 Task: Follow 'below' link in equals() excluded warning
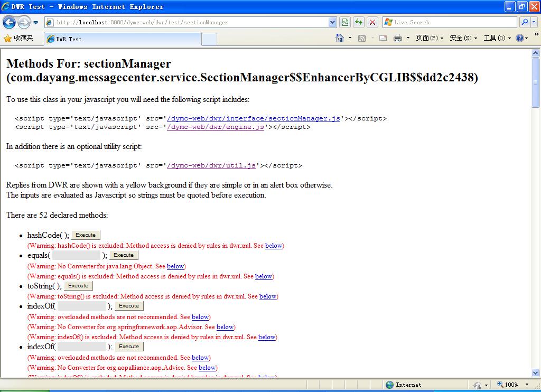tap(264, 276)
